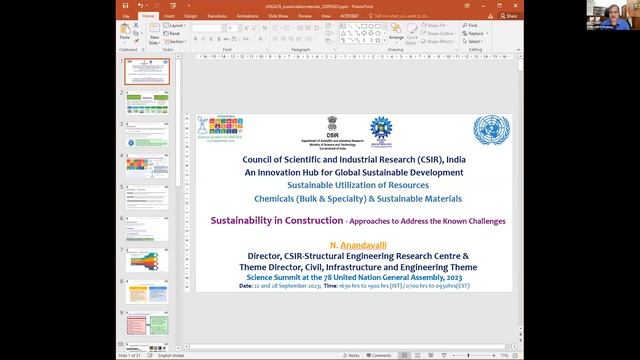Zoom out with the minus button
The height and width of the screenshot is (360, 640).
[454, 356]
